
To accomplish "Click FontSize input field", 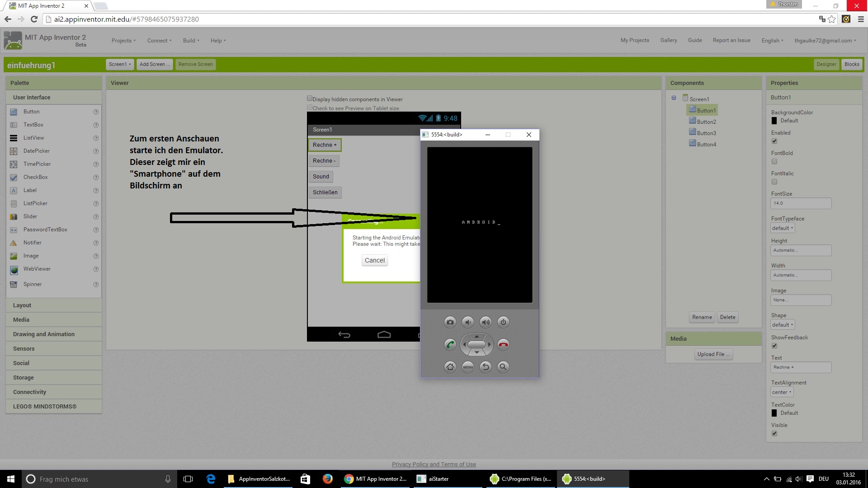I will click(801, 203).
